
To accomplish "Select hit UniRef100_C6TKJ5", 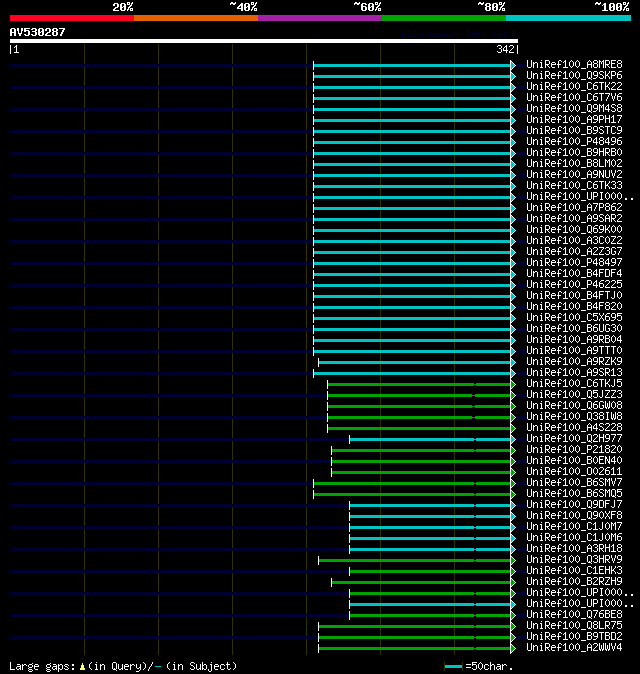I will tap(574, 383).
